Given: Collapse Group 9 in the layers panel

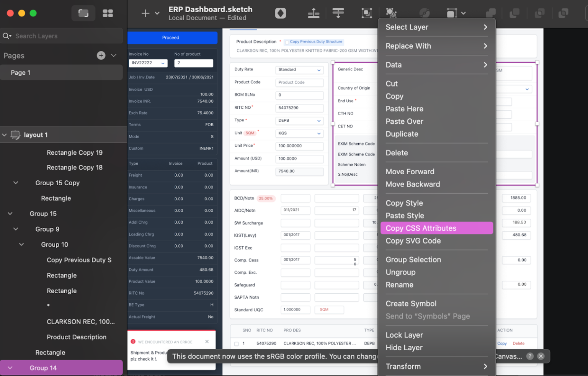Looking at the screenshot, I should click(15, 229).
